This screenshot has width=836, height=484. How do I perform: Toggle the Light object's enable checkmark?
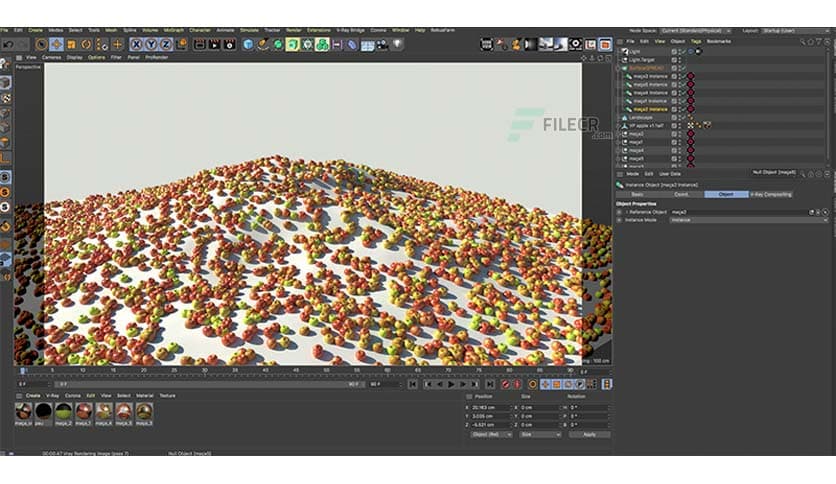click(x=684, y=52)
